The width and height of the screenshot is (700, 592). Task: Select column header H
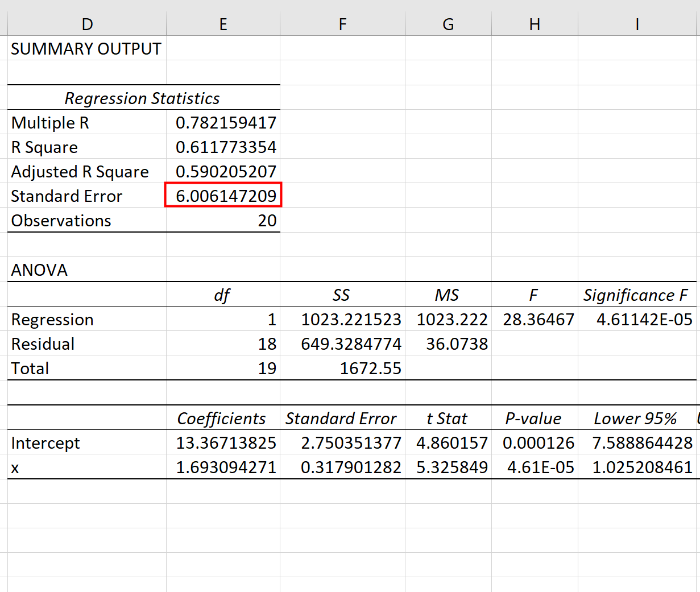[534, 24]
